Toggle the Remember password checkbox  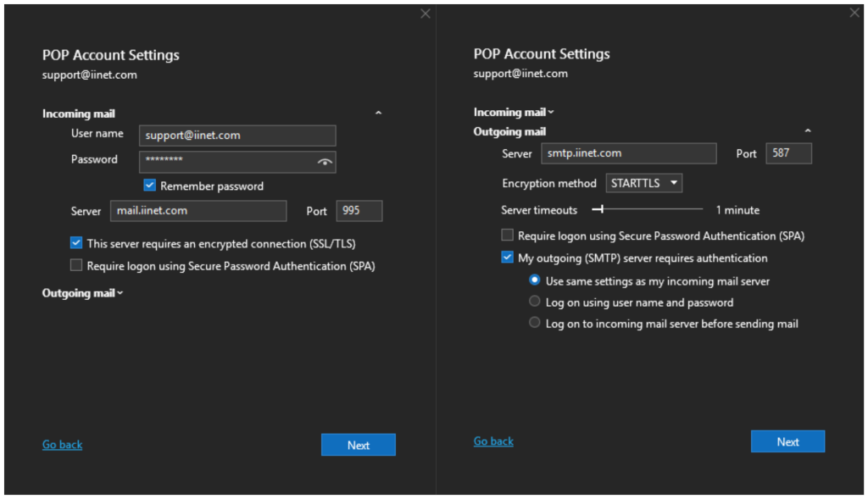(150, 186)
